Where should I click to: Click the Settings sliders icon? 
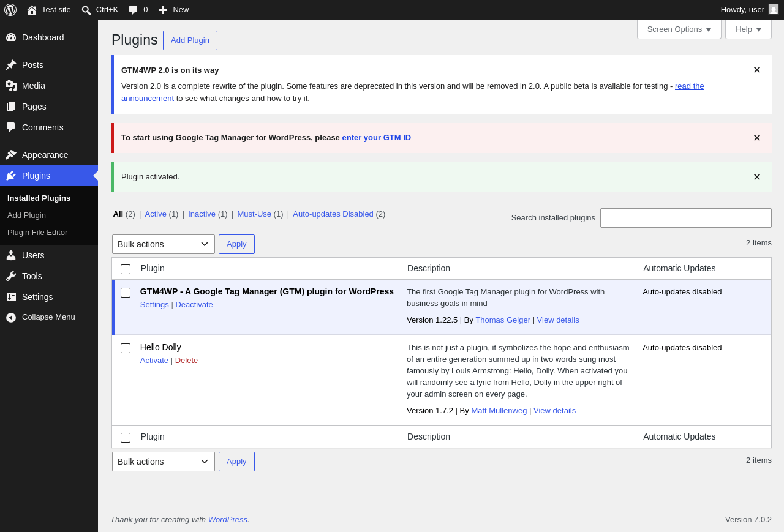coord(11,297)
